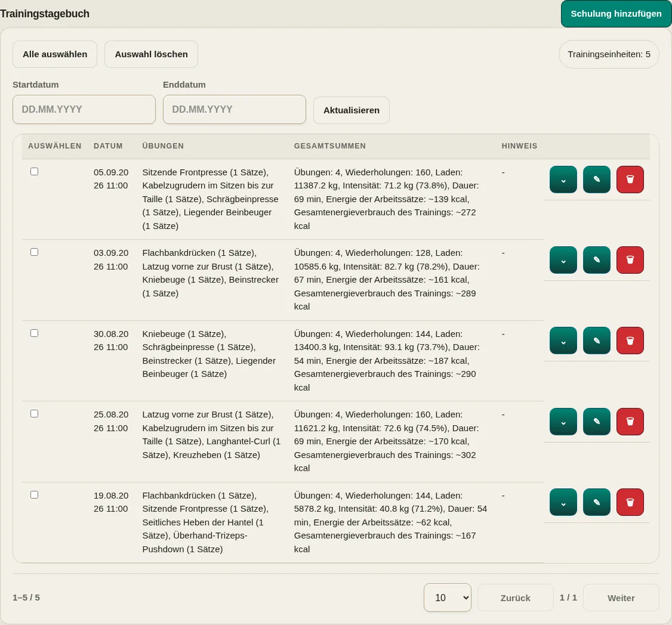Click exercises text starting Sitzende Frontpresse, Kabelzugrudern
This screenshot has height=625, width=672.
coord(211,199)
